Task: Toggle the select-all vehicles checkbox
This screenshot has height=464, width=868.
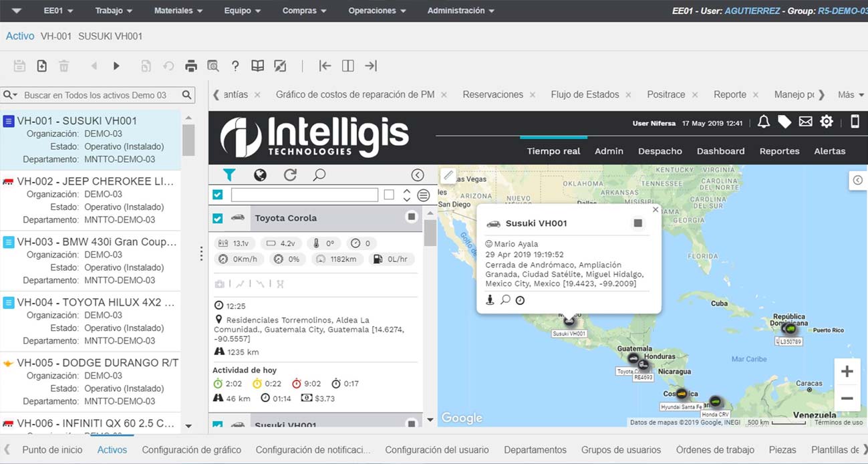Action: (217, 195)
